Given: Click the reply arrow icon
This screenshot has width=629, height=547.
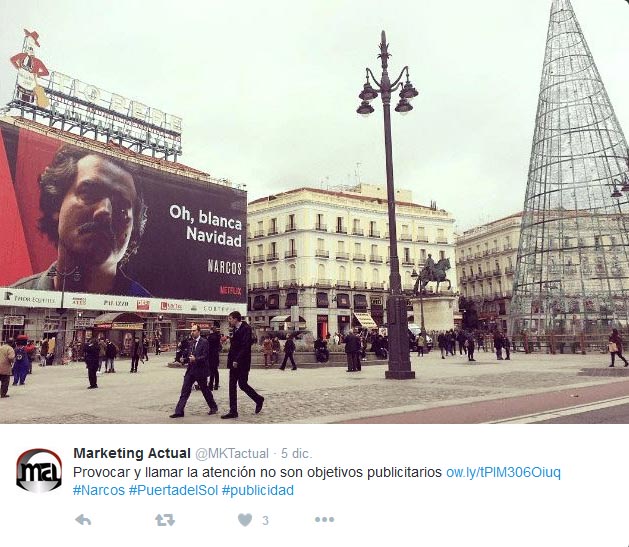Looking at the screenshot, I should pos(83,520).
